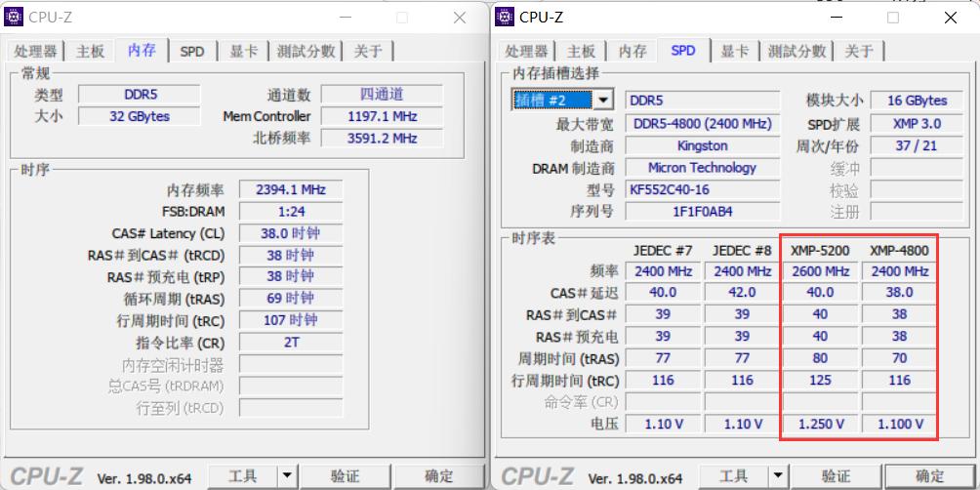Image resolution: width=980 pixels, height=490 pixels.
Task: Click the XMP-5200 voltage cell 1.250 V
Action: click(820, 424)
